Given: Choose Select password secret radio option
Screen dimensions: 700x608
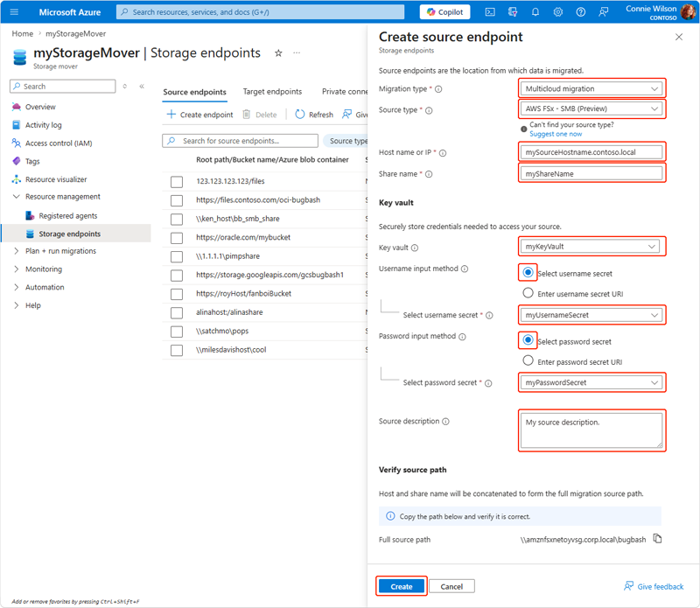Looking at the screenshot, I should pyautogui.click(x=528, y=340).
